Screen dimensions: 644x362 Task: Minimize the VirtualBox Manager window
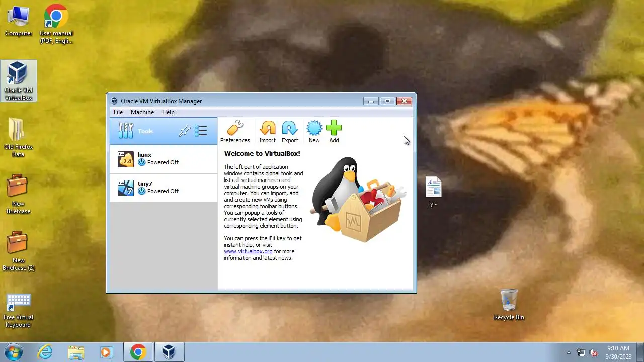click(x=371, y=101)
